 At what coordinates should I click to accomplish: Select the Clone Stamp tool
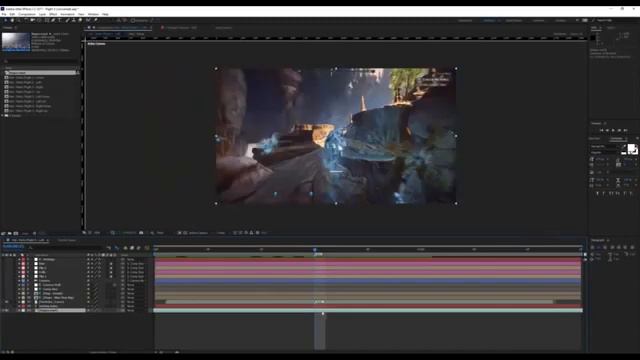pyautogui.click(x=73, y=20)
